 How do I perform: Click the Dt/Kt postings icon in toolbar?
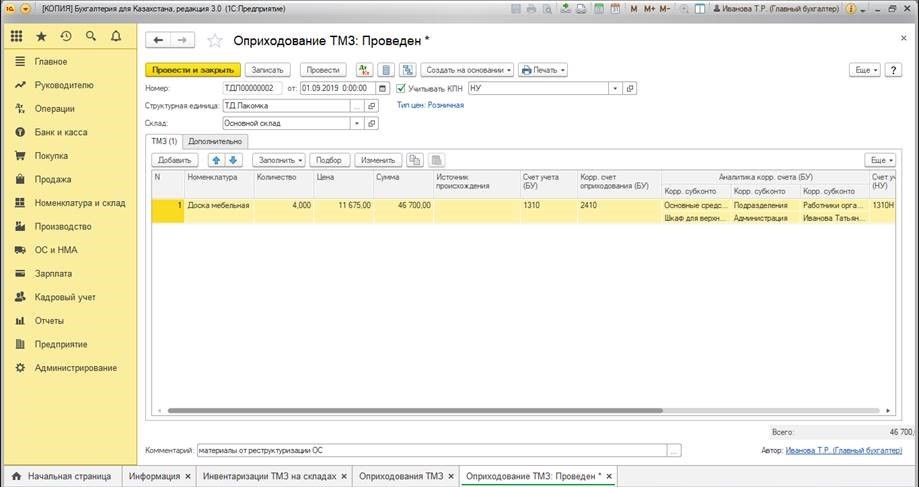click(x=362, y=70)
